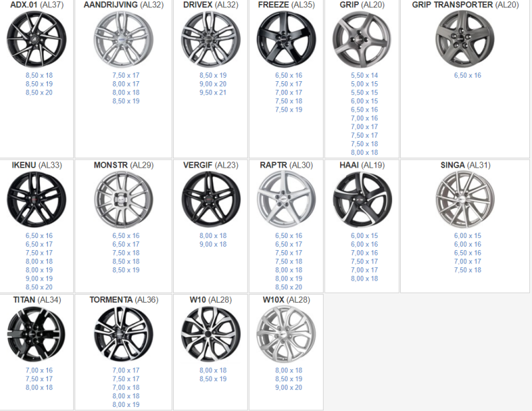Select MONSTR size 8,50 x 19

coord(126,270)
